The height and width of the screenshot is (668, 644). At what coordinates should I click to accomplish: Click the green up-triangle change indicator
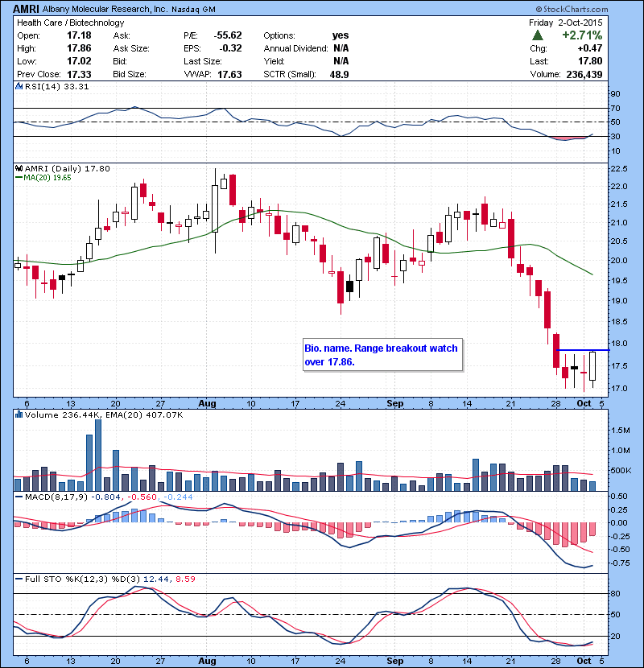(538, 35)
